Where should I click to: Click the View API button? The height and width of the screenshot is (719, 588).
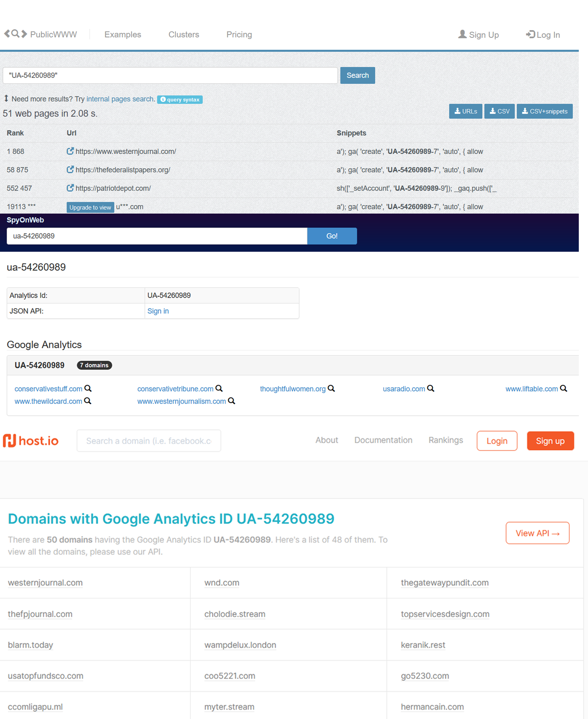pyautogui.click(x=537, y=533)
